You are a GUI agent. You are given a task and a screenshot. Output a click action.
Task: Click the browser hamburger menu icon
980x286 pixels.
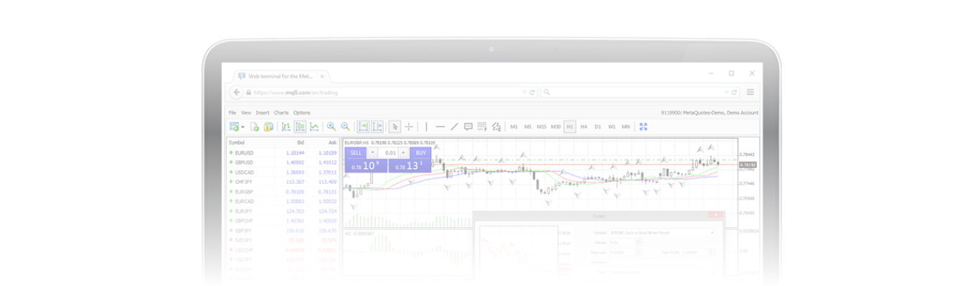(750, 92)
